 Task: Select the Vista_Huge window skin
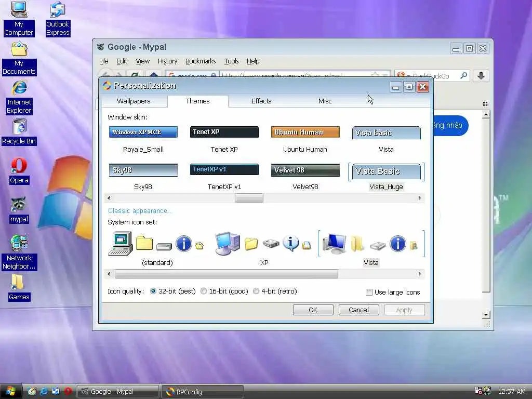click(x=386, y=177)
